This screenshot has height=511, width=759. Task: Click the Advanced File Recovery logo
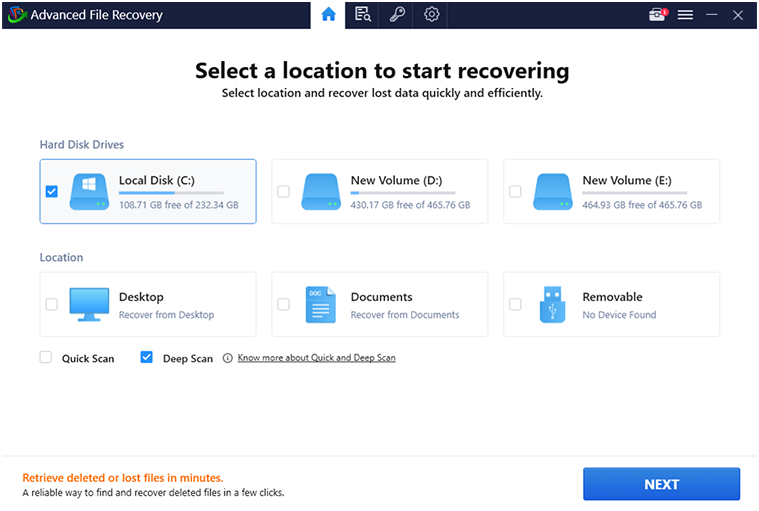click(x=17, y=15)
